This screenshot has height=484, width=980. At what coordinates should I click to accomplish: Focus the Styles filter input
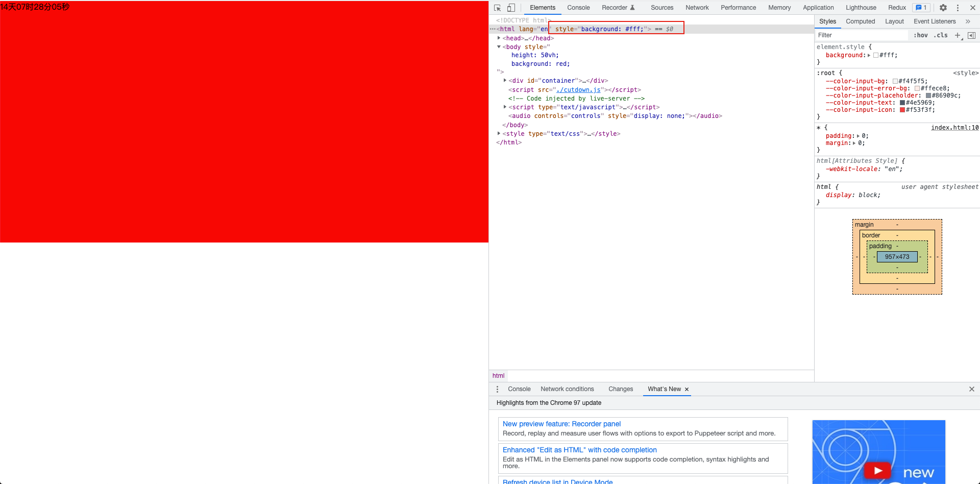tap(862, 35)
